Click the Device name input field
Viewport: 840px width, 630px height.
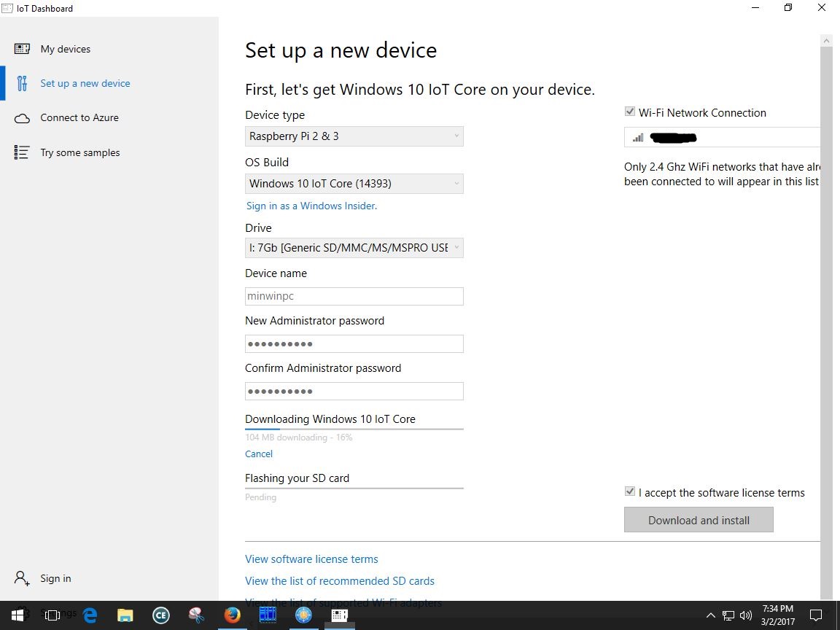click(354, 296)
